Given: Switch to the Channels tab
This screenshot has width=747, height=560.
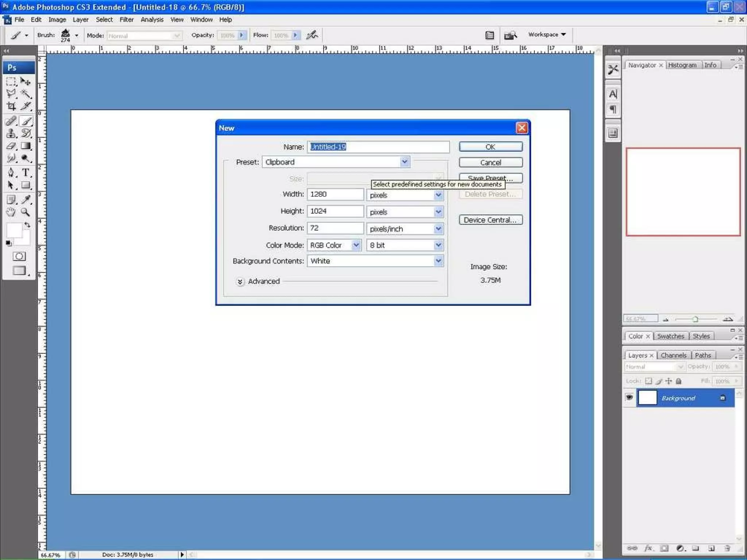Looking at the screenshot, I should pos(673,355).
